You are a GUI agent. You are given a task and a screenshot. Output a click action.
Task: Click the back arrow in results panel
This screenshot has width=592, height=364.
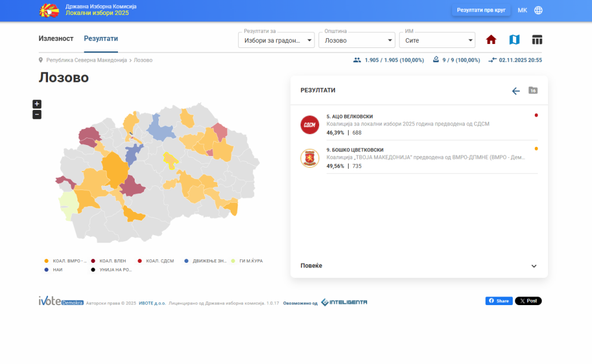(516, 91)
